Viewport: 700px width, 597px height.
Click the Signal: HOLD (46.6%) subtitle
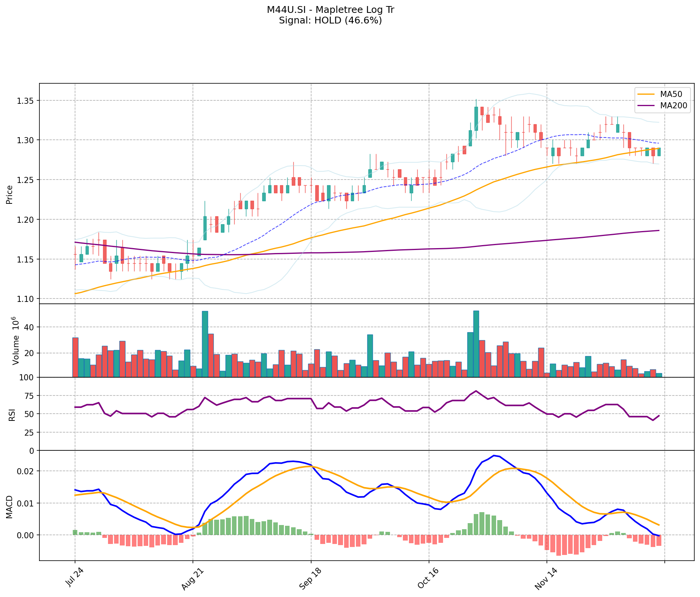[330, 20]
